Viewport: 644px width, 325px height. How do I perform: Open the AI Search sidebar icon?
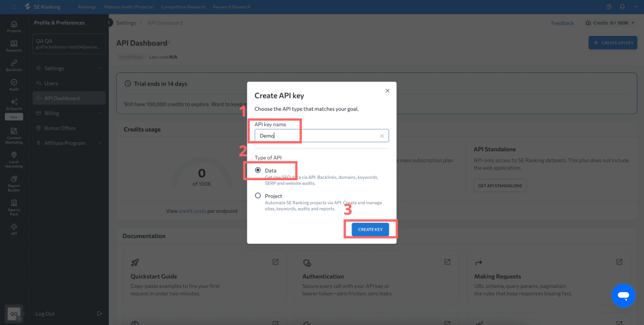click(x=13, y=104)
